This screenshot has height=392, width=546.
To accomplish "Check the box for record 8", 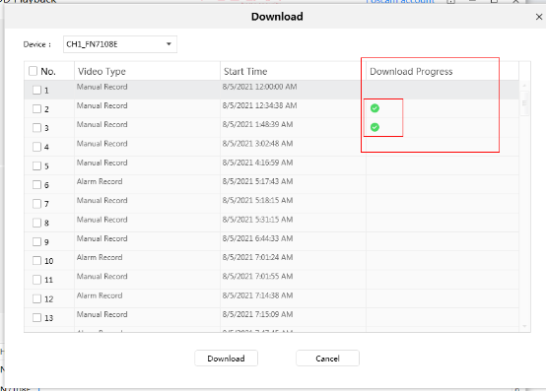I will click(x=36, y=223).
